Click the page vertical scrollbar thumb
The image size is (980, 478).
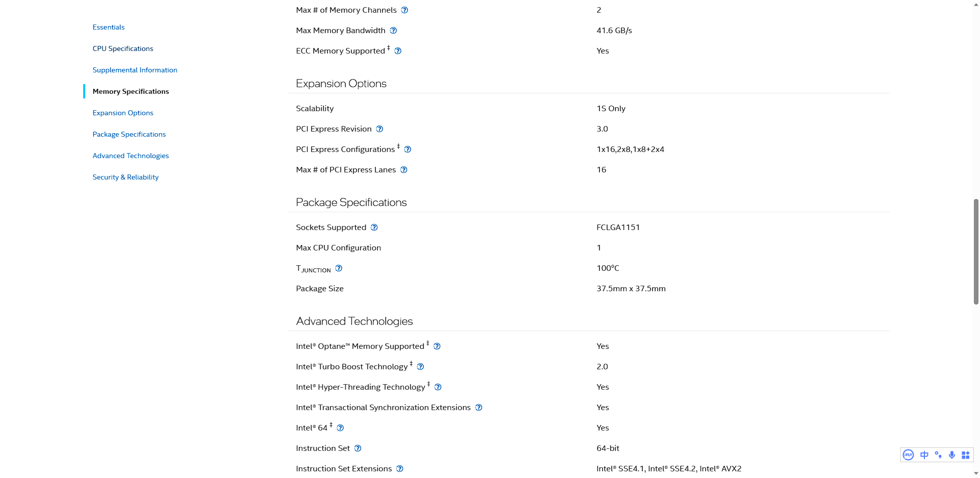(976, 251)
